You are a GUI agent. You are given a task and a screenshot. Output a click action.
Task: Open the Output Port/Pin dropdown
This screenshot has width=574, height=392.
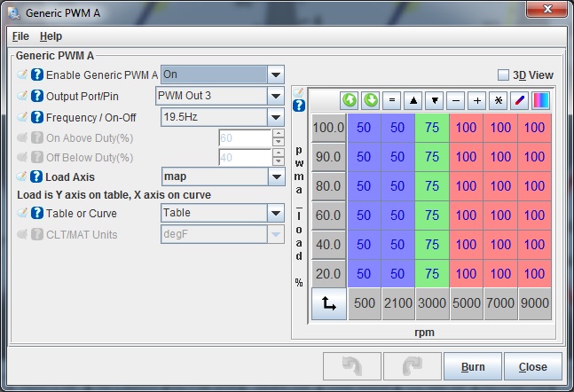pos(276,96)
